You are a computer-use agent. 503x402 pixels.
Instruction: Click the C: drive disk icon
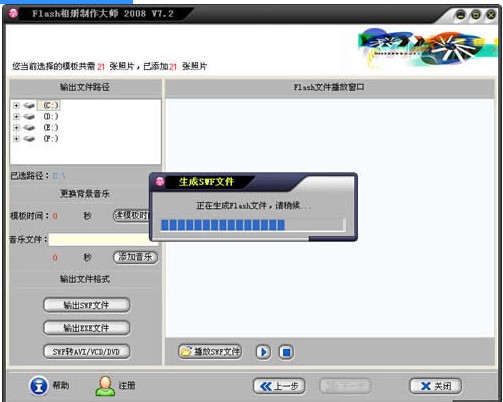point(29,105)
